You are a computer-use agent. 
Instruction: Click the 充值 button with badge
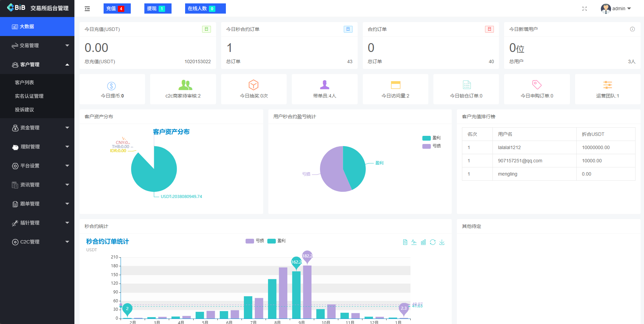[x=117, y=9]
